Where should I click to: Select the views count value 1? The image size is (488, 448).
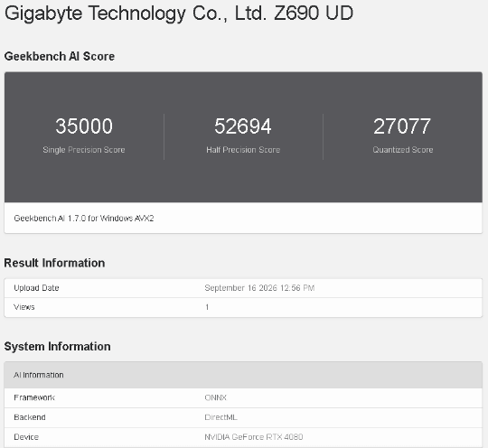coord(207,307)
